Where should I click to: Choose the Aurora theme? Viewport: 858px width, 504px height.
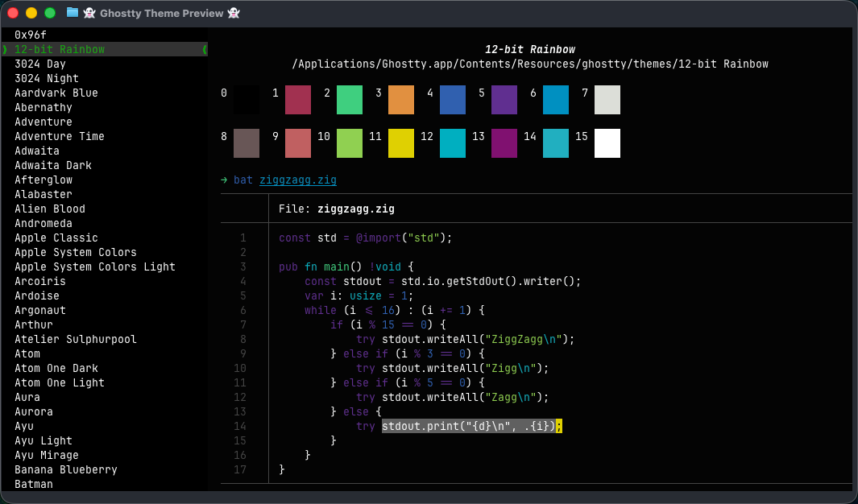(x=34, y=411)
